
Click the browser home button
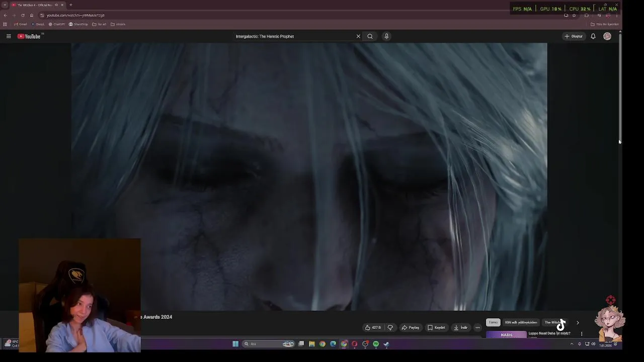pos(31,15)
